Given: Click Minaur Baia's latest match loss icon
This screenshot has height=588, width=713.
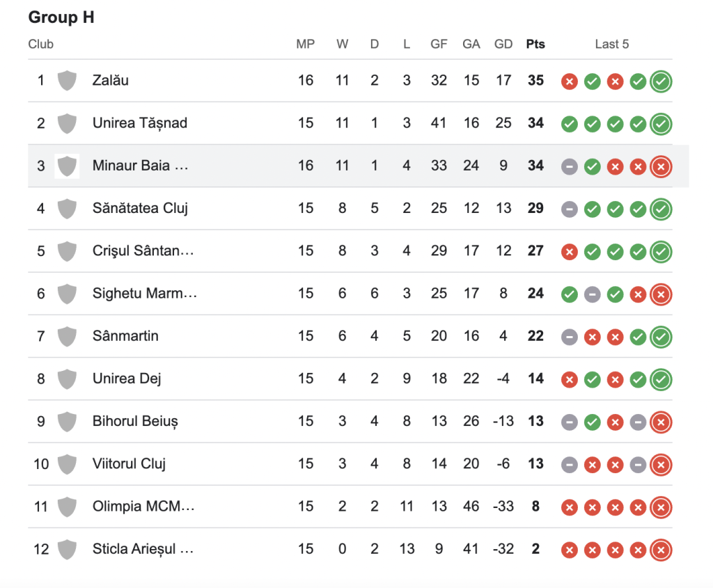Looking at the screenshot, I should click(x=661, y=167).
